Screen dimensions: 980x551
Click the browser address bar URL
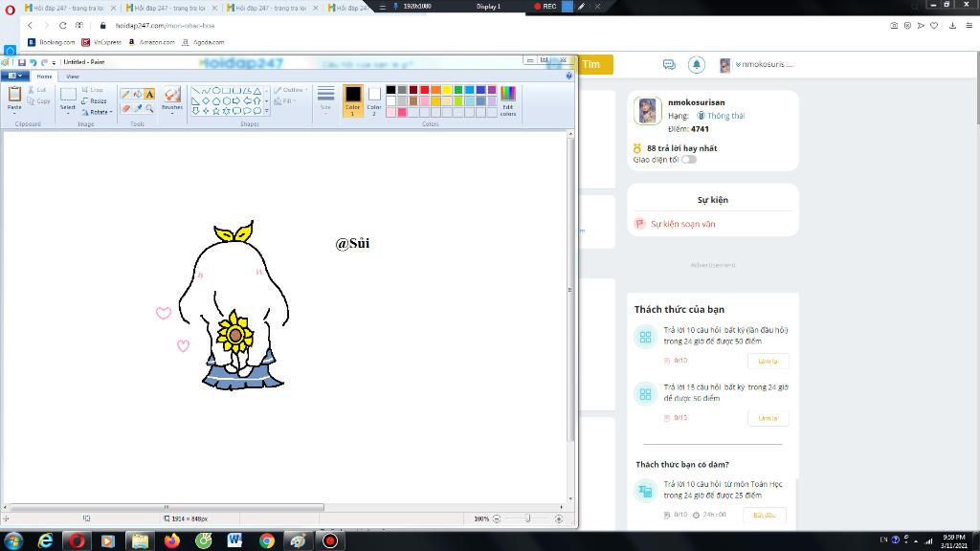tap(165, 26)
